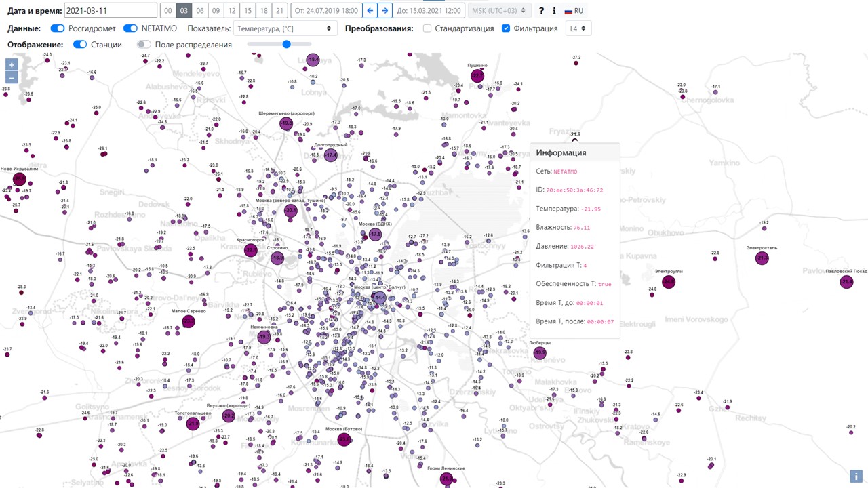Disable the Росгидромет data toggle
This screenshot has width=868, height=488.
click(58, 28)
